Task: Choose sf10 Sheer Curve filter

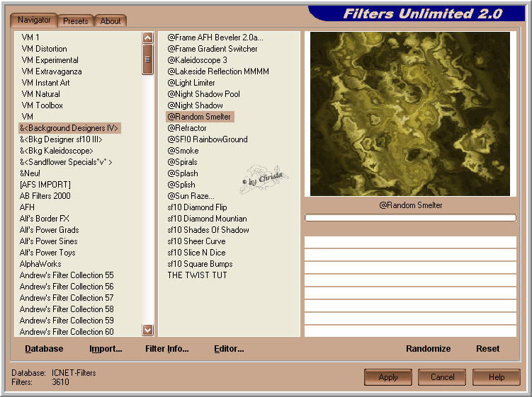Action: click(196, 241)
